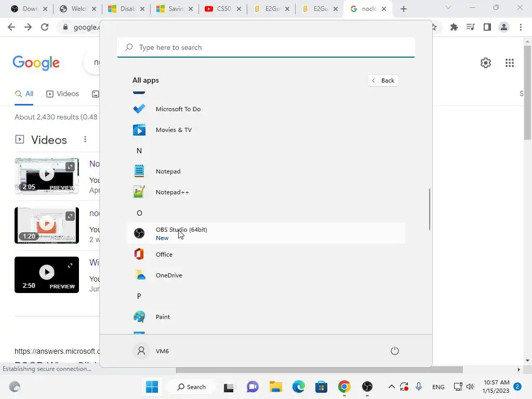Open volume tray icon
532x399 pixels.
tap(470, 387)
